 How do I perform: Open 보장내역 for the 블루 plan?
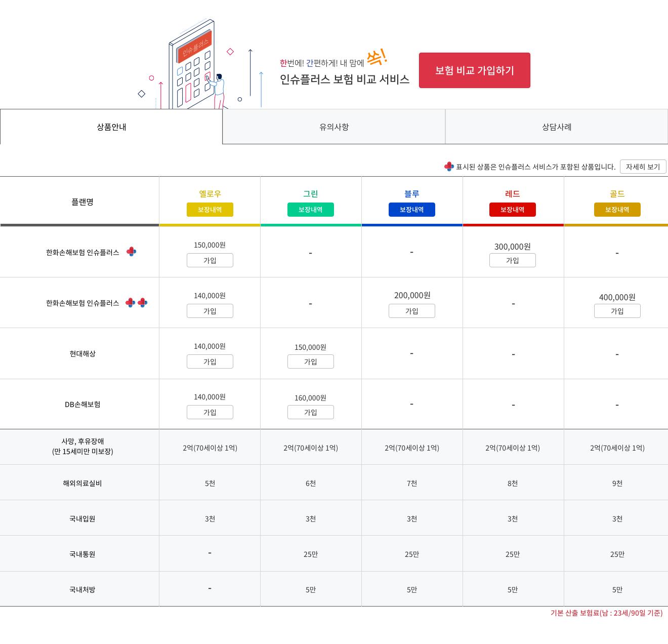pos(412,210)
